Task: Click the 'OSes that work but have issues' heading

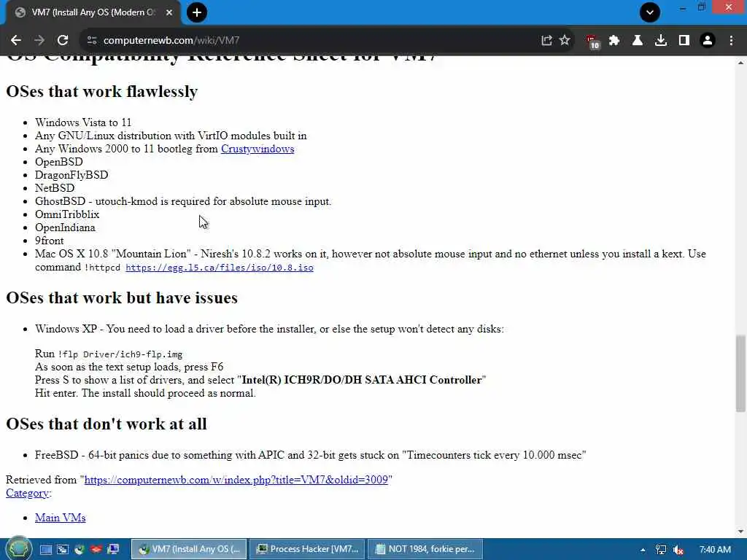Action: [x=122, y=297]
